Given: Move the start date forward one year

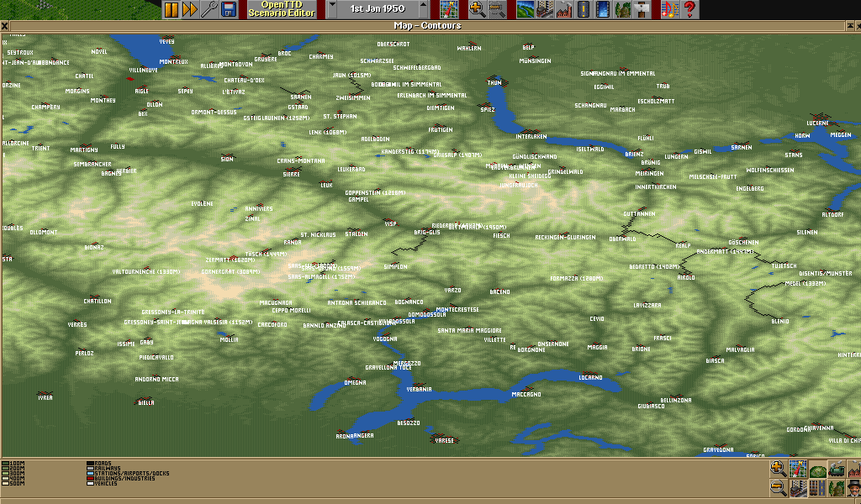Looking at the screenshot, I should pos(423,9).
